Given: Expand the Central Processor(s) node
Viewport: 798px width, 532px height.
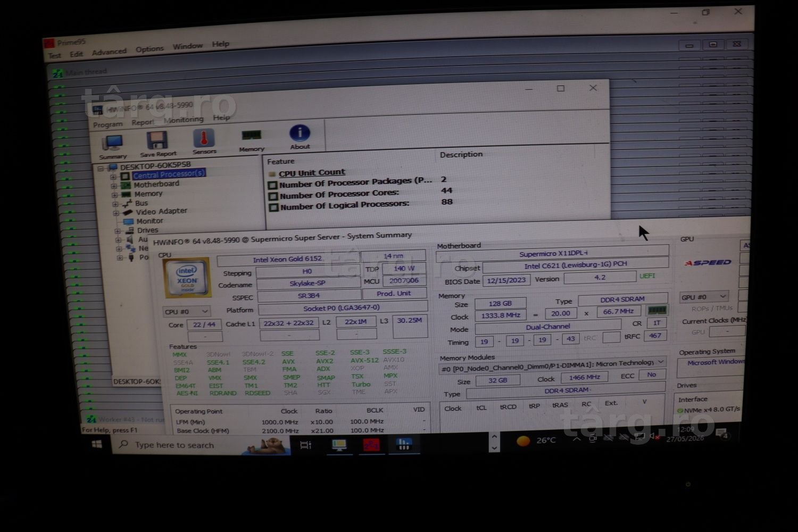Looking at the screenshot, I should tap(113, 177).
